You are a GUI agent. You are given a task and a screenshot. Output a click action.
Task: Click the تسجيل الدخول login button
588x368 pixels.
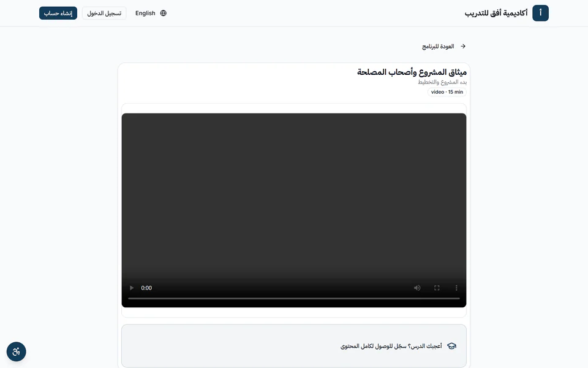[104, 13]
